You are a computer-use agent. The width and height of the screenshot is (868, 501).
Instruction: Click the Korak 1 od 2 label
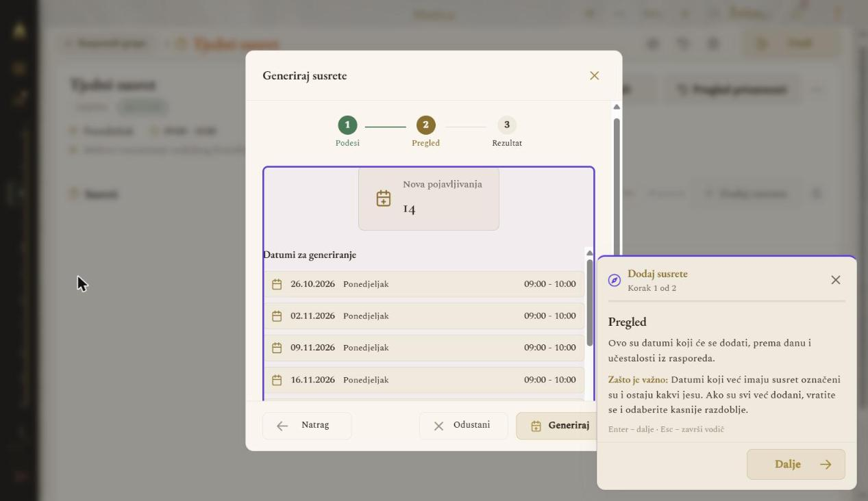click(652, 288)
